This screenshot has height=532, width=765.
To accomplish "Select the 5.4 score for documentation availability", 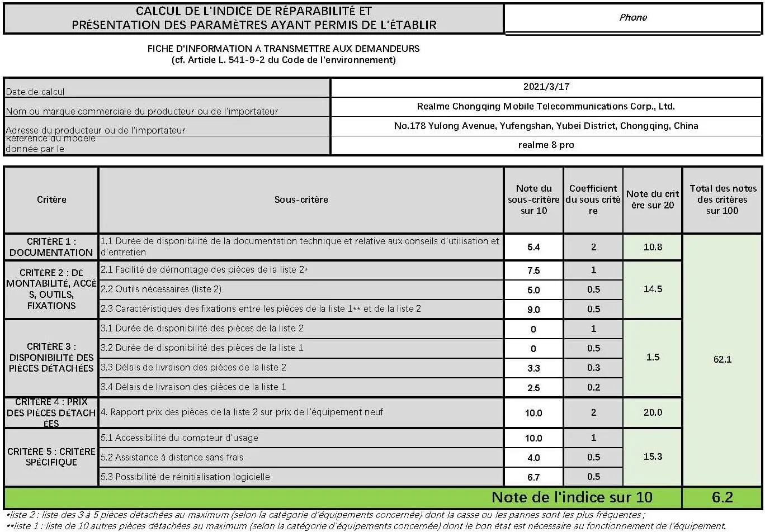I will click(x=533, y=247).
